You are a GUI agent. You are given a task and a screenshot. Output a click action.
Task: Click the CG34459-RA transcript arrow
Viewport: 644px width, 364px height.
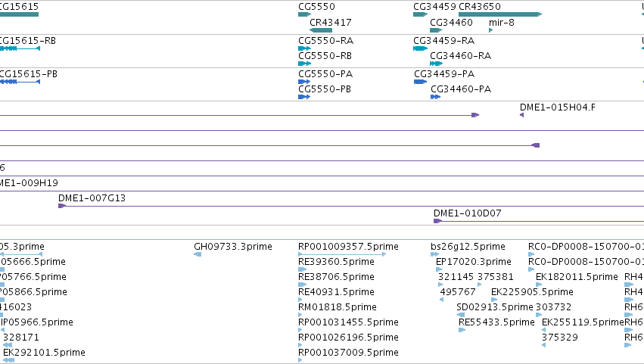pos(421,48)
